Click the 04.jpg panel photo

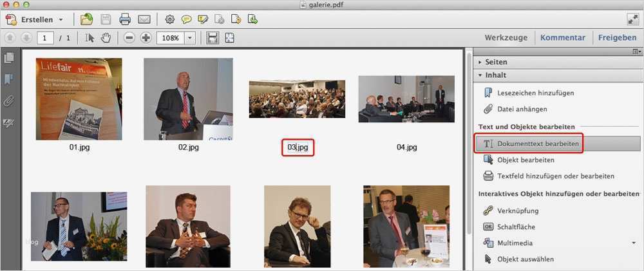[x=406, y=99]
